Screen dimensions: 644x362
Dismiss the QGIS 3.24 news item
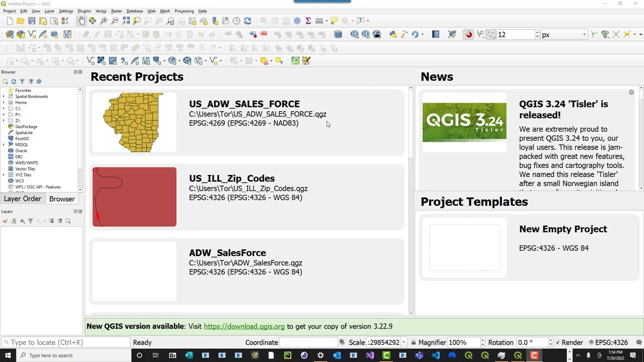click(x=631, y=93)
